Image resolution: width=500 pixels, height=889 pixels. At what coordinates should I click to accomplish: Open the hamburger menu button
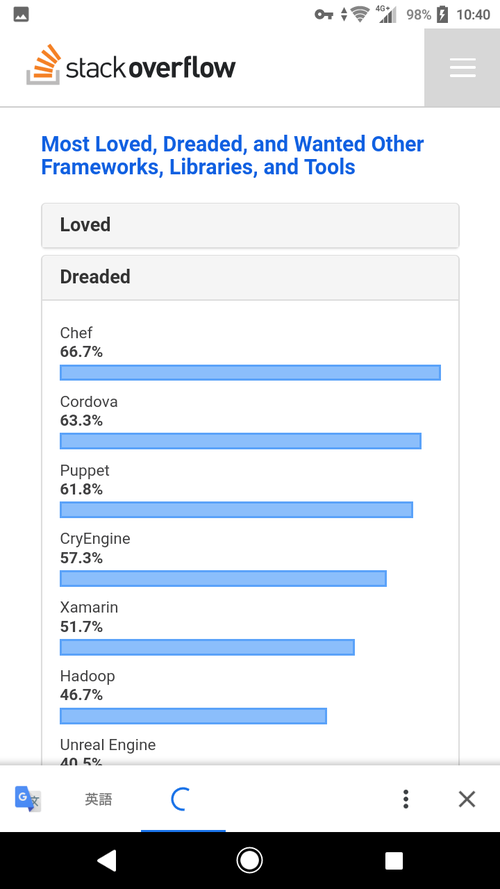tap(462, 67)
